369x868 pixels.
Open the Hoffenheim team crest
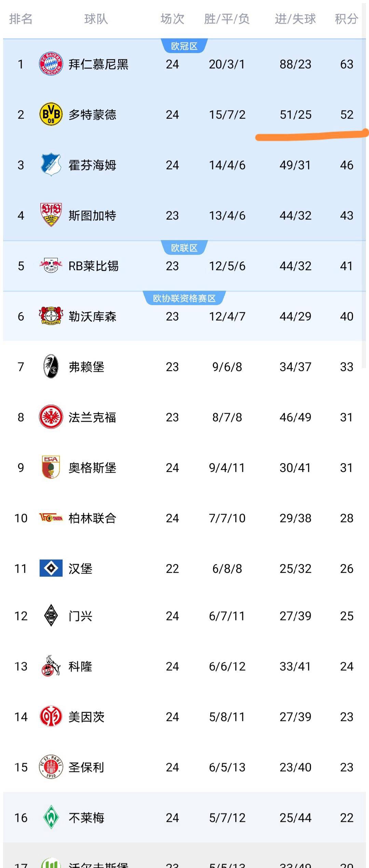click(51, 165)
